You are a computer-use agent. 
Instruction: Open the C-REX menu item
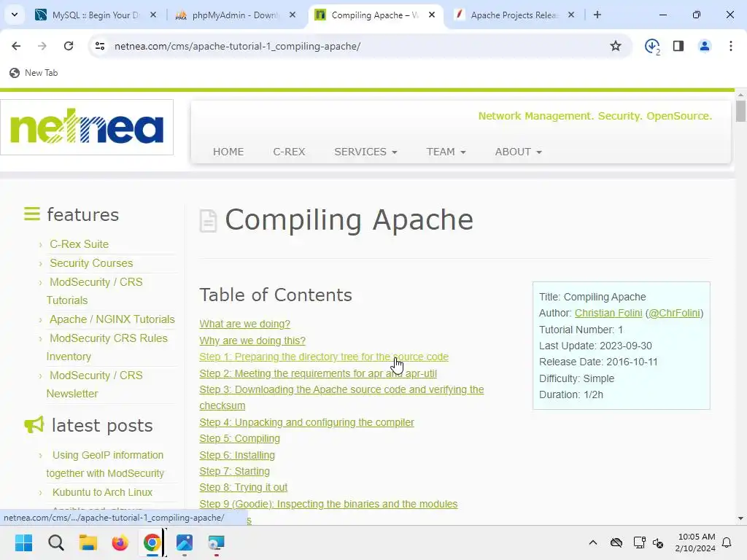click(x=289, y=152)
